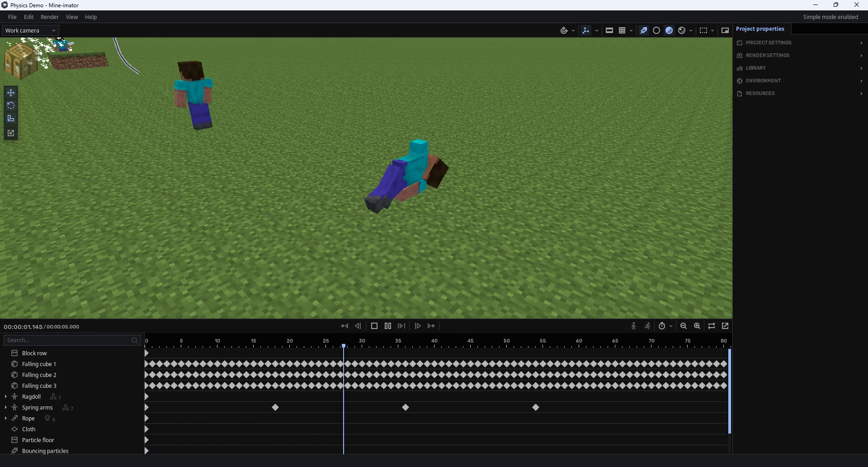Open the snap options dropdown arrow

[573, 31]
